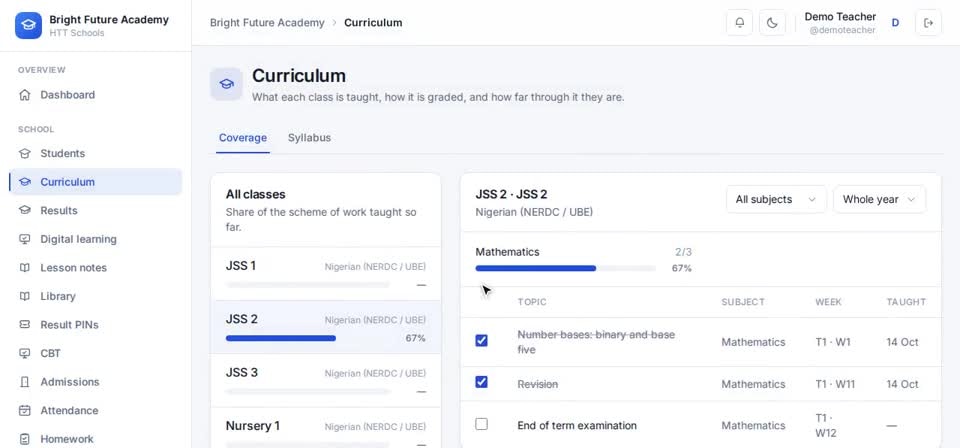The width and height of the screenshot is (960, 448).
Task: Click 'Nigerian (NERDC / UBE)' beside JSS 3
Action: pyautogui.click(x=375, y=373)
